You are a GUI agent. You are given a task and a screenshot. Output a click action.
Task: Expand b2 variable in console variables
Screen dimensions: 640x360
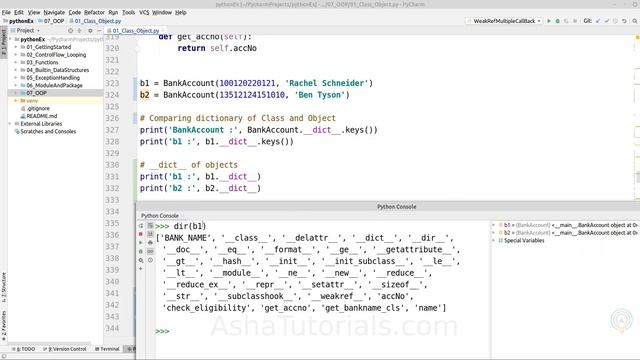tap(494, 233)
